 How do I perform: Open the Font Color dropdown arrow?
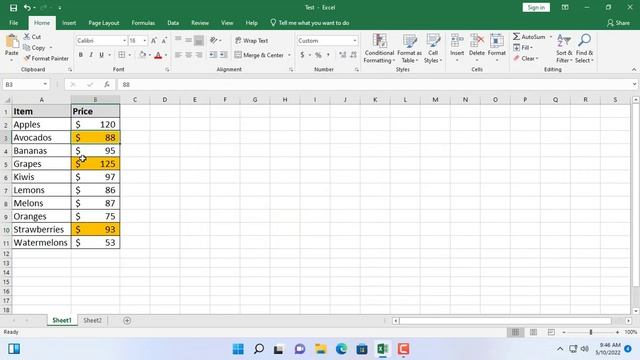166,55
